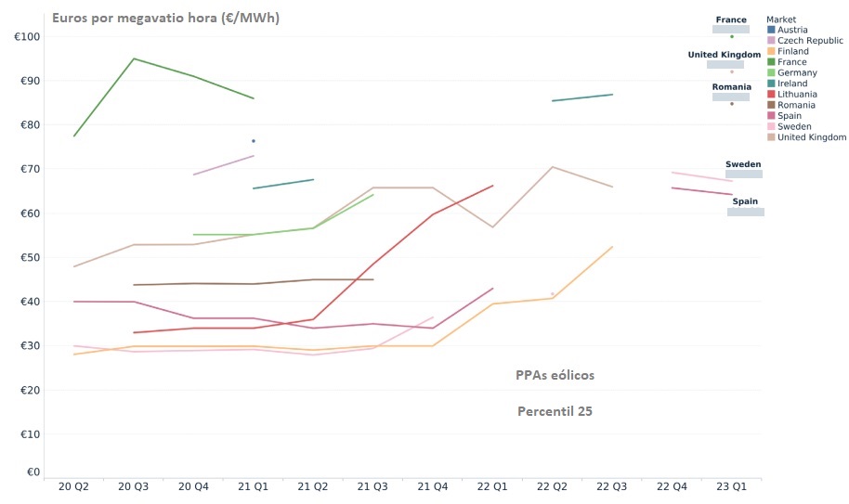Screen dimensions: 849x504
Task: Select United Kingdom text in Market legend
Action: click(x=812, y=137)
